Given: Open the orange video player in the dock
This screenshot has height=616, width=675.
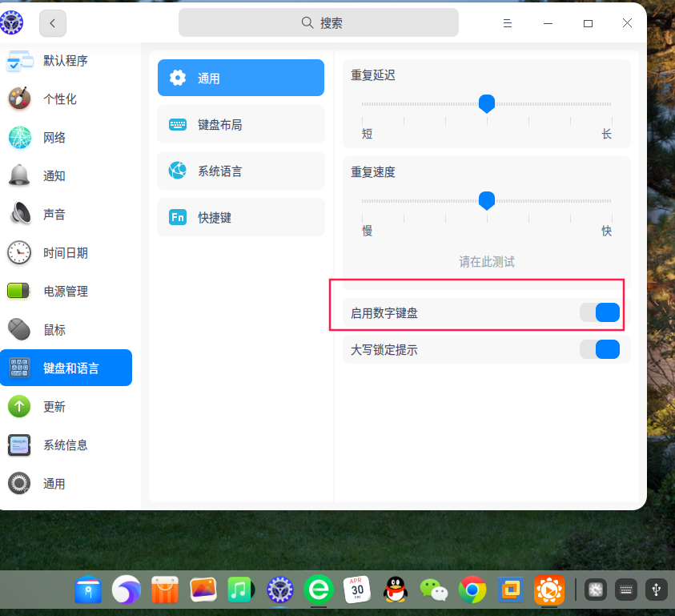Looking at the screenshot, I should 549,590.
